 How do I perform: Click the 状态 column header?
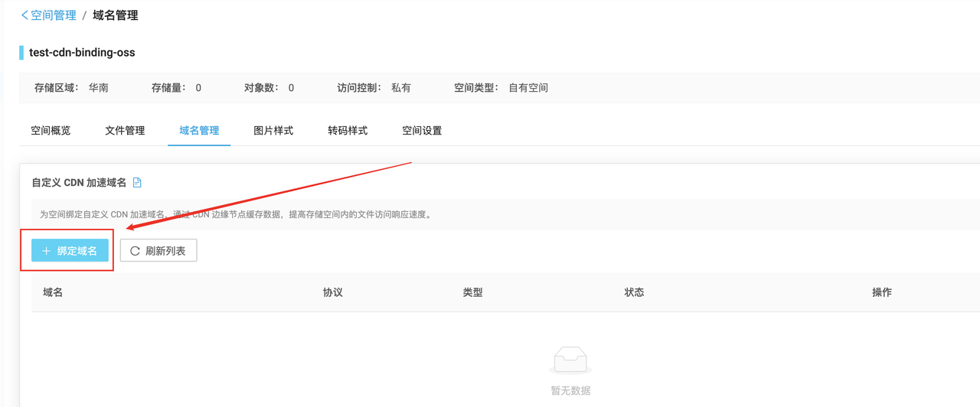click(634, 293)
